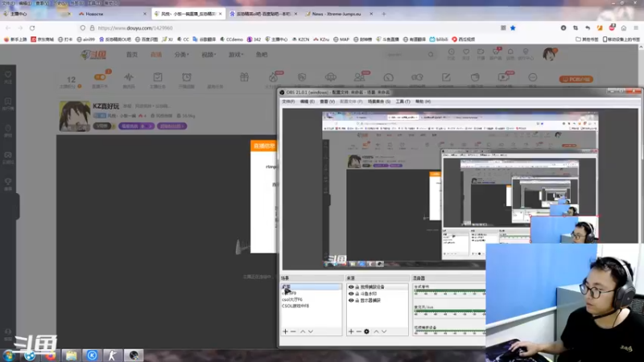Image resolution: width=644 pixels, height=362 pixels.
Task: Expand Douyu 游戏 nav dropdown
Action: (x=236, y=55)
